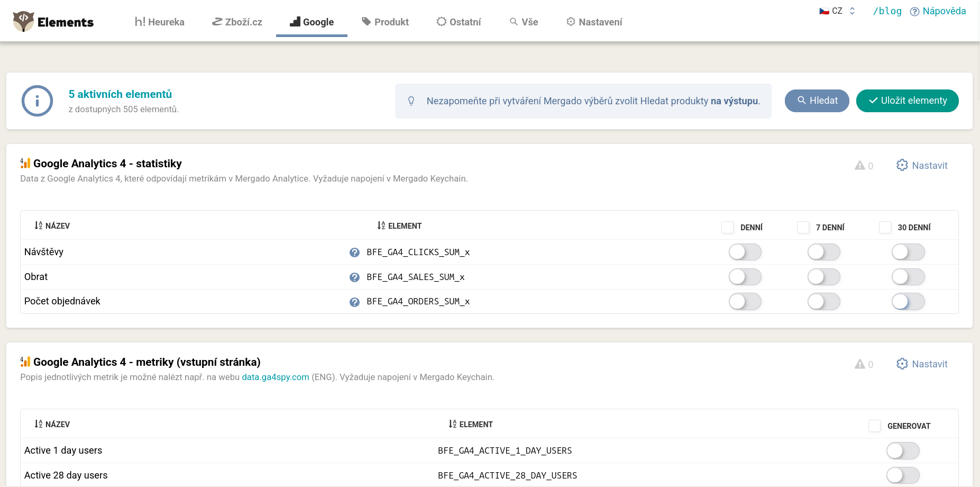Toggle Active 28 day users switch
The height and width of the screenshot is (487, 980).
[x=903, y=475]
